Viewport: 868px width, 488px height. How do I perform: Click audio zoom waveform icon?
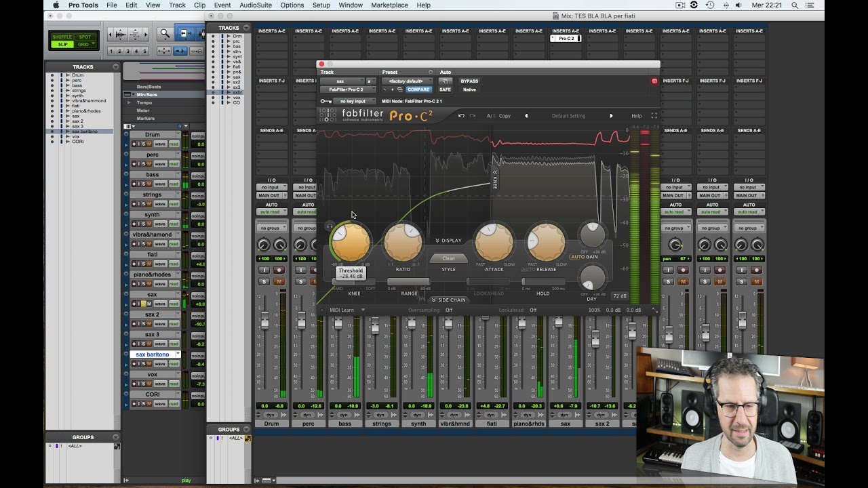coord(121,35)
